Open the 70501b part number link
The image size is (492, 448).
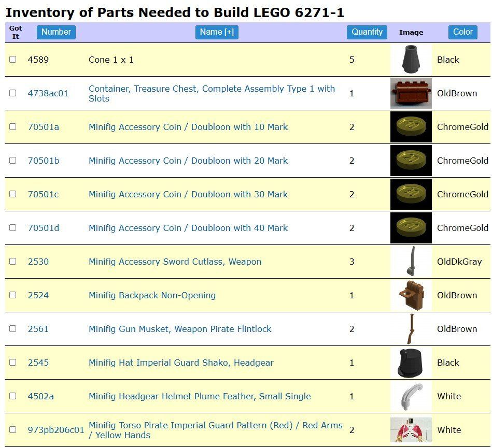click(44, 161)
